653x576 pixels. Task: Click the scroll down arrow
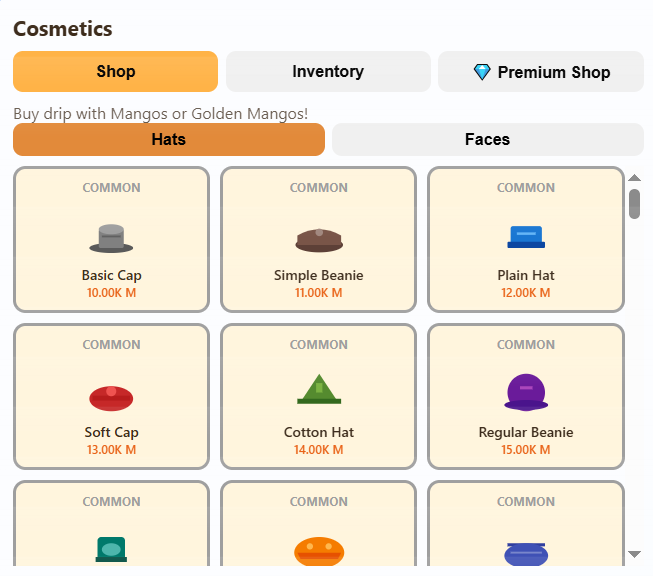click(634, 554)
